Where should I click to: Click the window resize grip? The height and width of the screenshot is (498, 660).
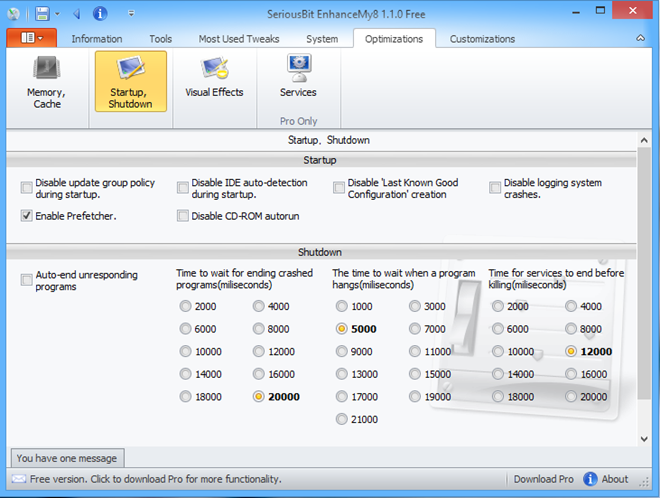[644, 483]
